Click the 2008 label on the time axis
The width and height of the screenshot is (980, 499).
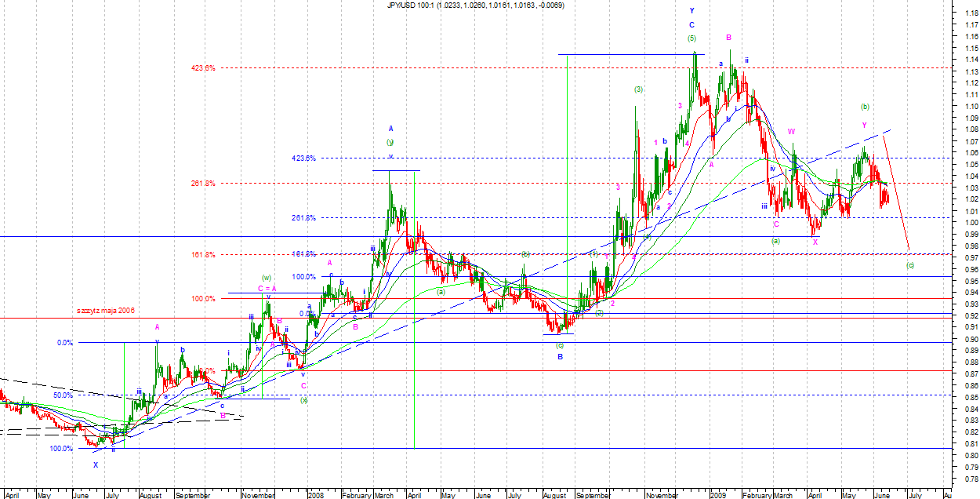coord(316,495)
